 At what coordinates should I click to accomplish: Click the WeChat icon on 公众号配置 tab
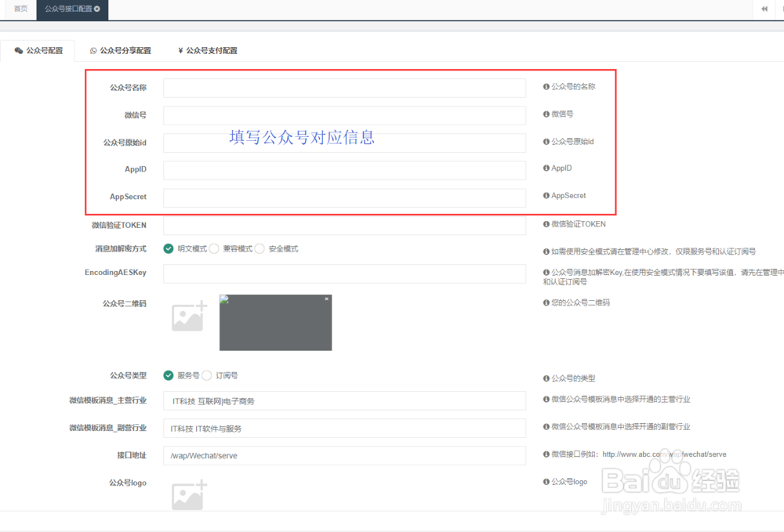pos(17,50)
